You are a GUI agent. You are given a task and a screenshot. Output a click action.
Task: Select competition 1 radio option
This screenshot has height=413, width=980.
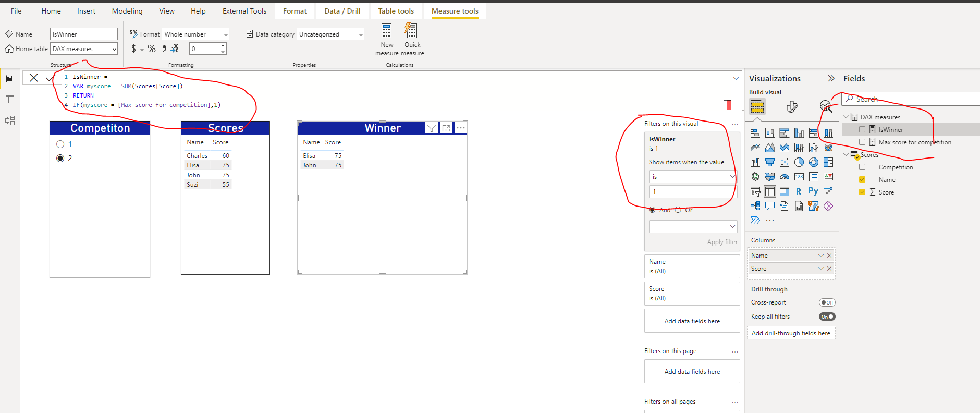[x=60, y=144]
